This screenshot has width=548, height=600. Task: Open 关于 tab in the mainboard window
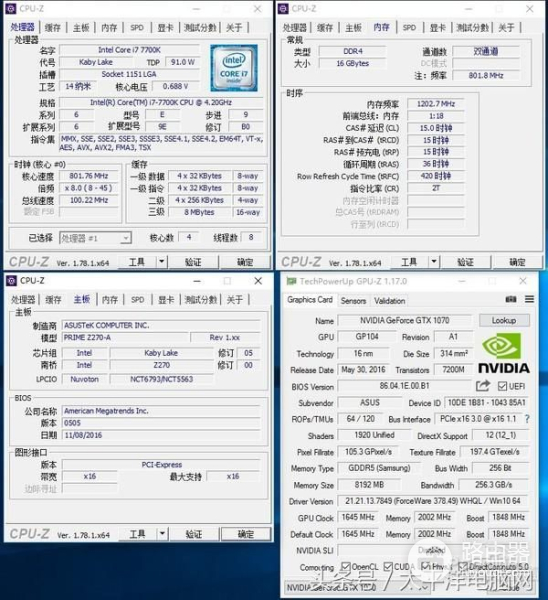(x=234, y=300)
